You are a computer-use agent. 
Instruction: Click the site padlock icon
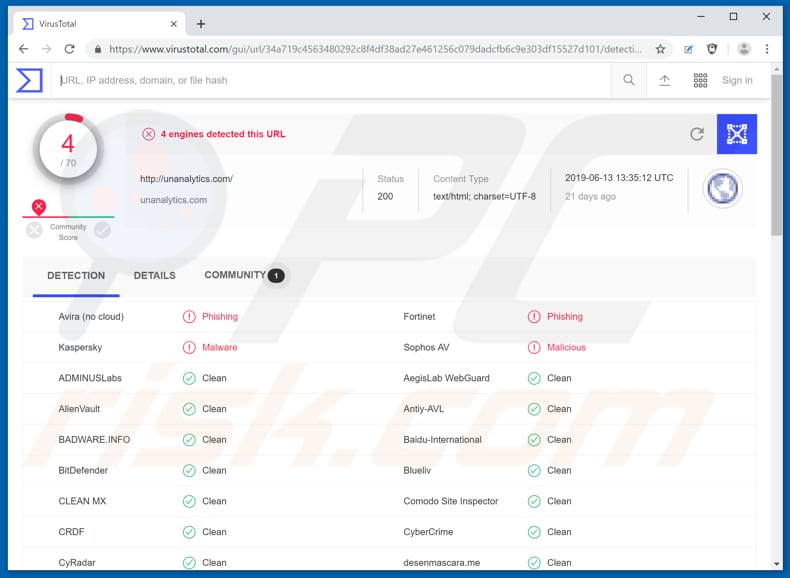(x=98, y=49)
